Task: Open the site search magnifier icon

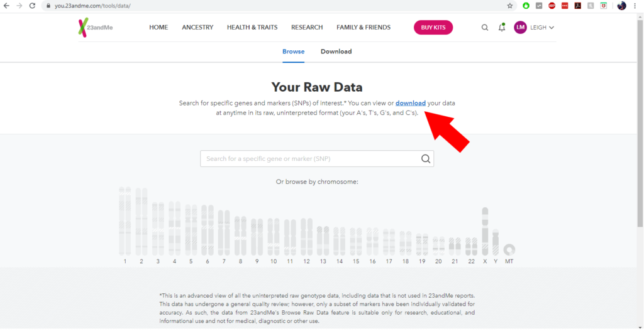Action: click(x=485, y=28)
